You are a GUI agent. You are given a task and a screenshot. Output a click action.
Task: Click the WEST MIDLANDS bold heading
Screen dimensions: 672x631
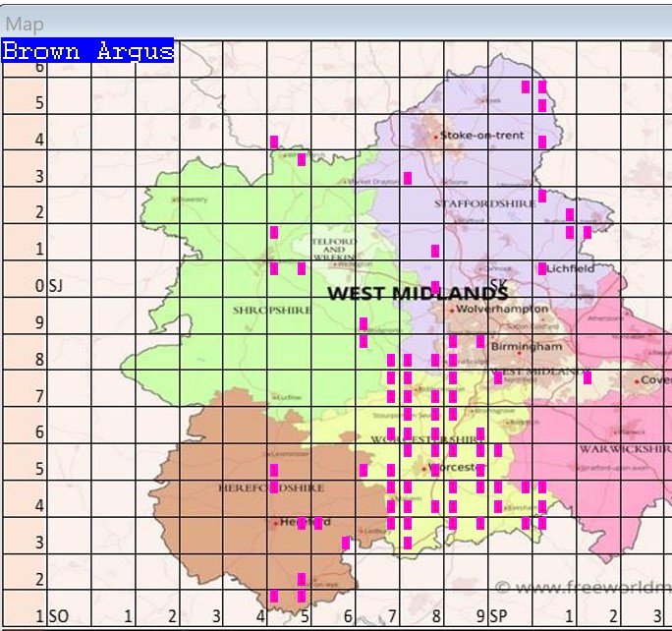point(418,293)
